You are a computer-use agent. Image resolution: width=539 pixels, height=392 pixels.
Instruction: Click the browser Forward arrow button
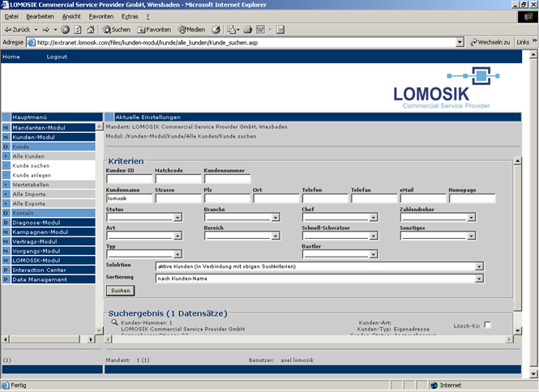tap(45, 29)
